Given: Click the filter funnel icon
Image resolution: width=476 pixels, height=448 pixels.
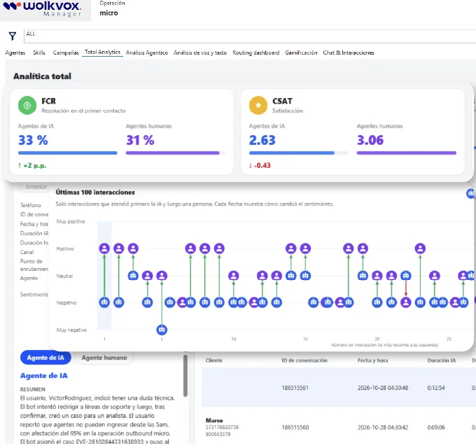Looking at the screenshot, I should click(x=13, y=36).
